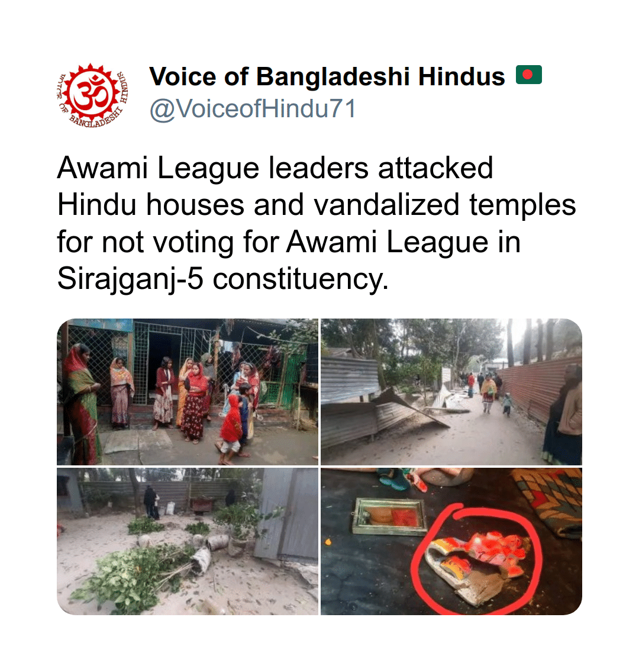Click woman in red-green sari at left

(82, 403)
